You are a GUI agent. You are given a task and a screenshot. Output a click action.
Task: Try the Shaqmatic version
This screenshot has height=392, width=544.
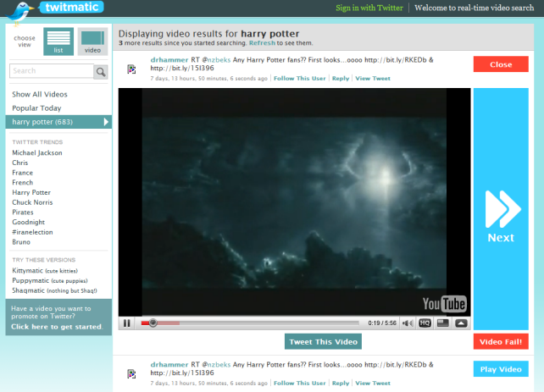(x=54, y=290)
